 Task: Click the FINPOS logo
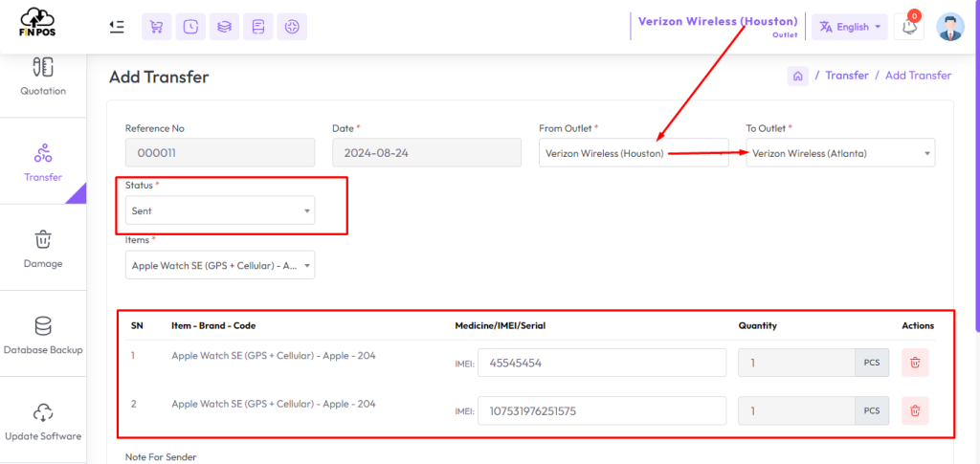(x=37, y=24)
